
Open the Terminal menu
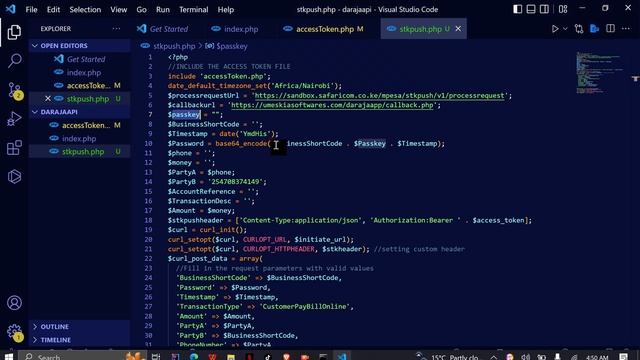(193, 9)
